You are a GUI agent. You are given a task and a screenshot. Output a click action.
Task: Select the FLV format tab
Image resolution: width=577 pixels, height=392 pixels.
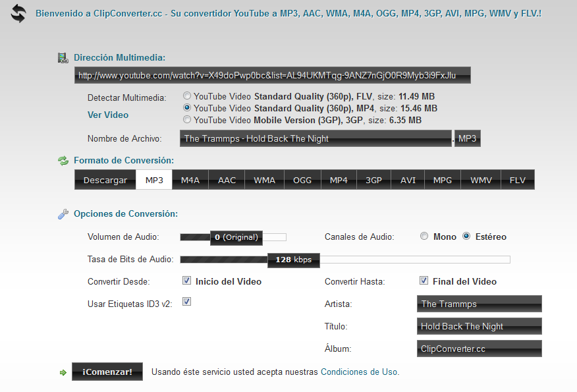tap(518, 180)
